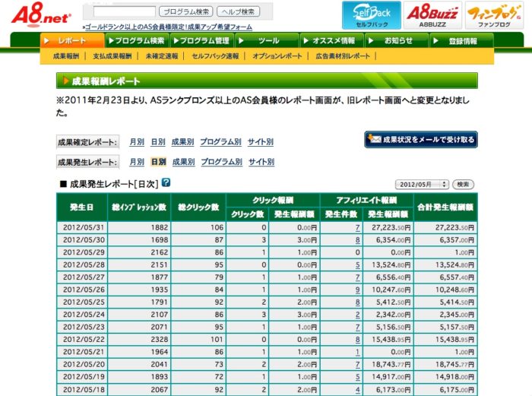The height and width of the screenshot is (396, 532).
Task: Click the blue help question mark icon
Action: click(166, 182)
